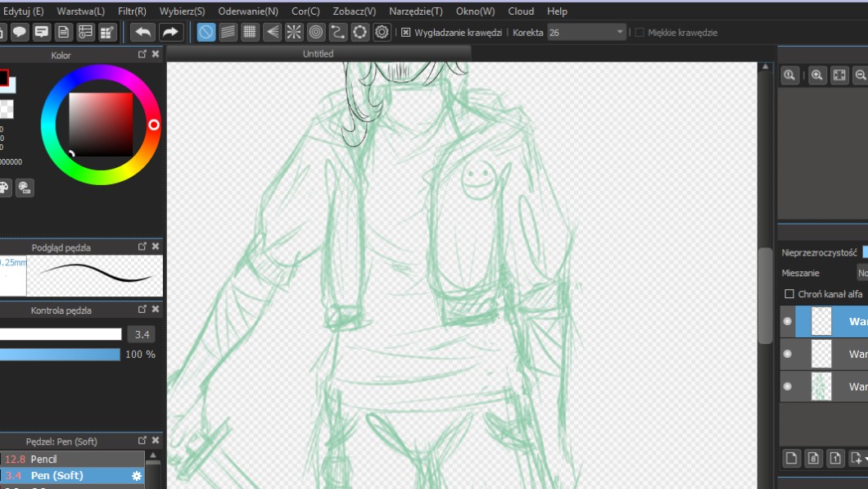868x489 pixels.
Task: Turn off snap using the Snap Off icon
Action: click(206, 32)
